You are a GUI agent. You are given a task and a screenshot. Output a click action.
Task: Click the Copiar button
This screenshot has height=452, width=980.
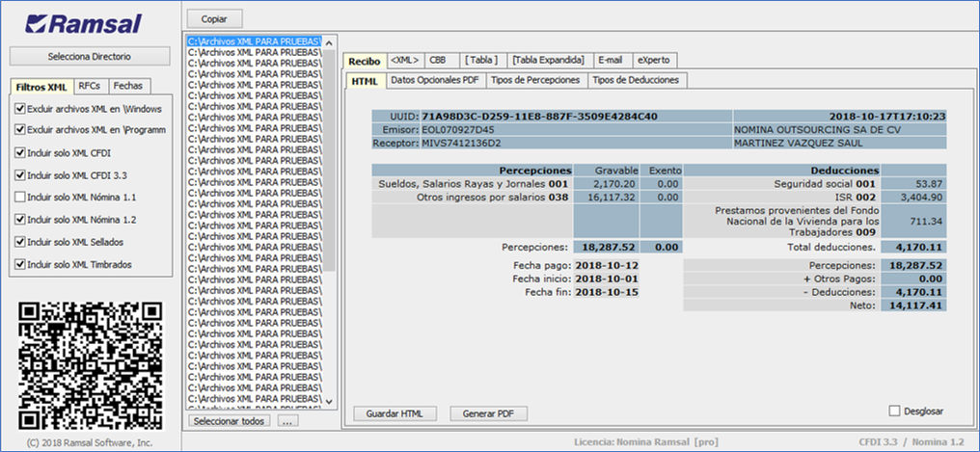[x=214, y=19]
